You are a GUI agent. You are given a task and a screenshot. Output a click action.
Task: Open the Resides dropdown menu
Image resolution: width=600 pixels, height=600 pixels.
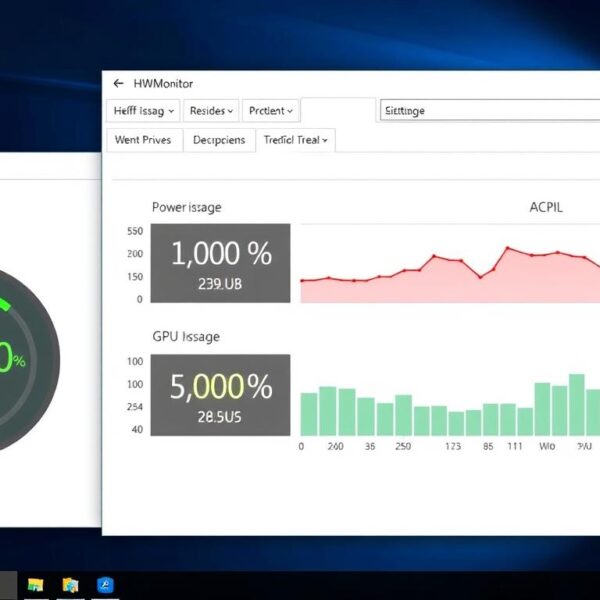211,111
